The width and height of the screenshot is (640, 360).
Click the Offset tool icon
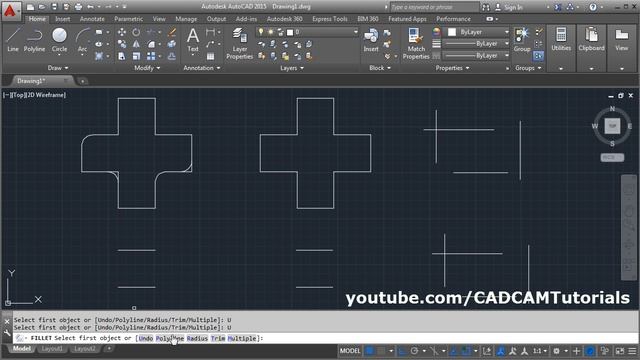pos(172,56)
